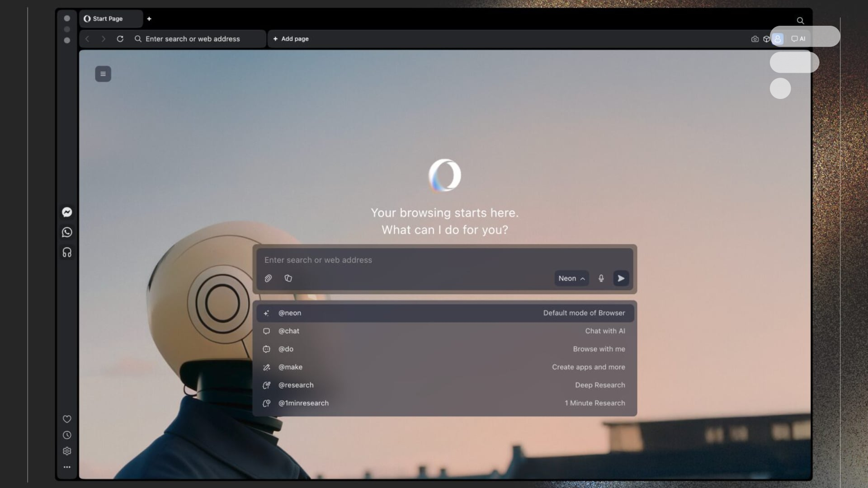This screenshot has height=488, width=868.
Task: View history via the clock icon
Action: point(66,435)
